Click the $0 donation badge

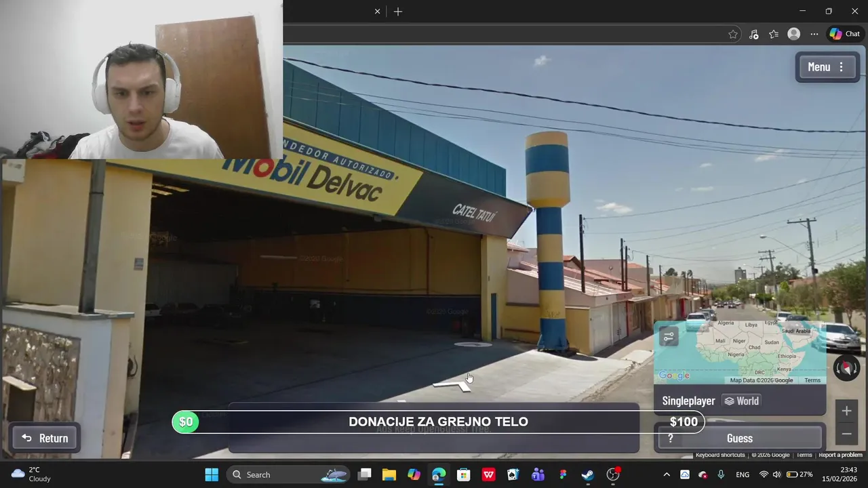[x=186, y=422]
